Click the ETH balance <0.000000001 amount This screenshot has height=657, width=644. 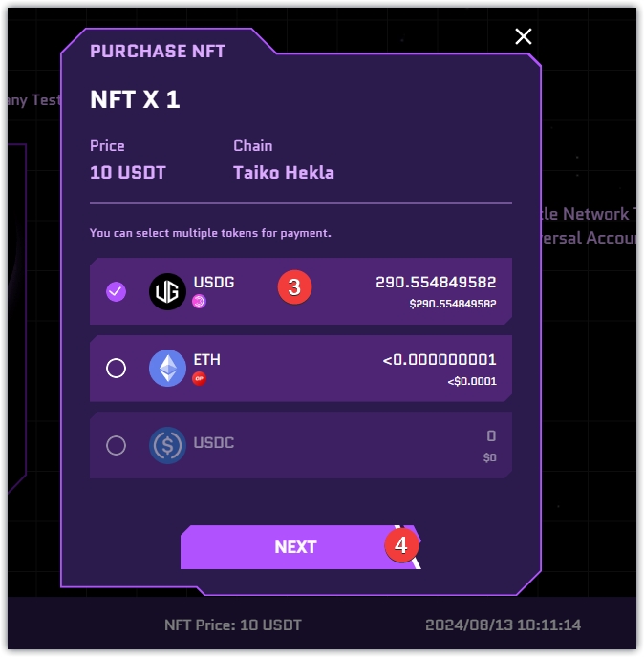pos(440,360)
